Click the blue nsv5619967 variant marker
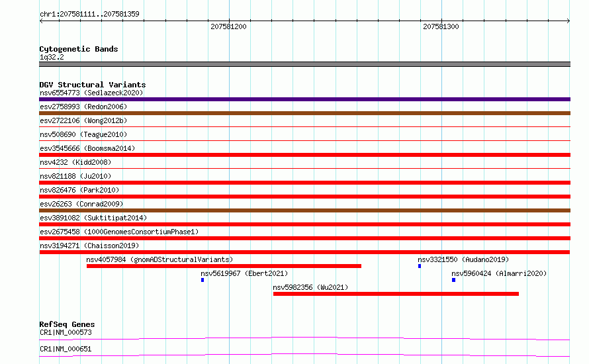The width and height of the screenshot is (589, 364). 203,280
